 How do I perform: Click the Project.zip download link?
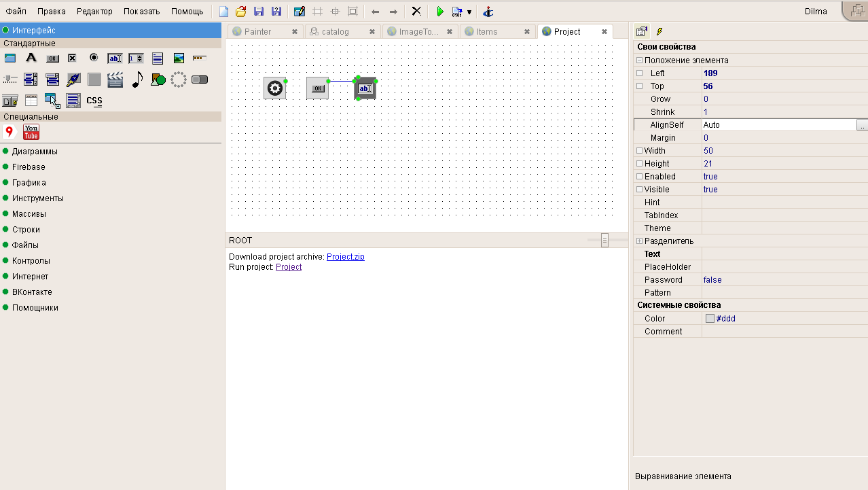point(345,257)
